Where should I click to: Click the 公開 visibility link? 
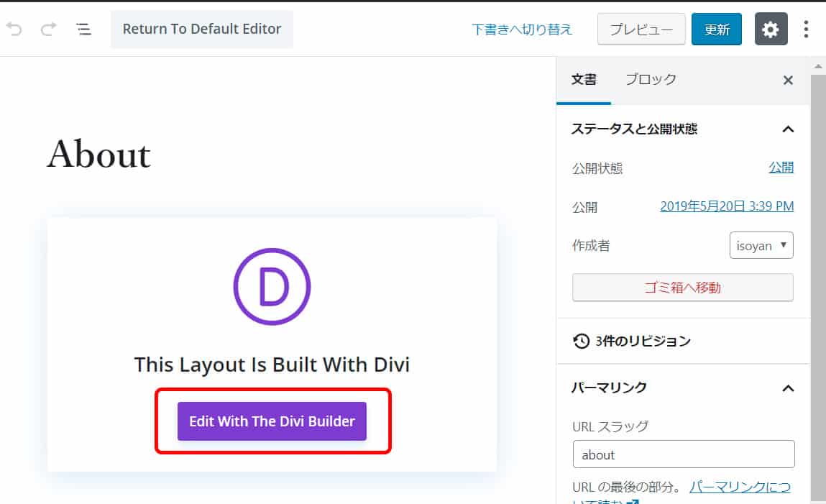click(x=781, y=168)
